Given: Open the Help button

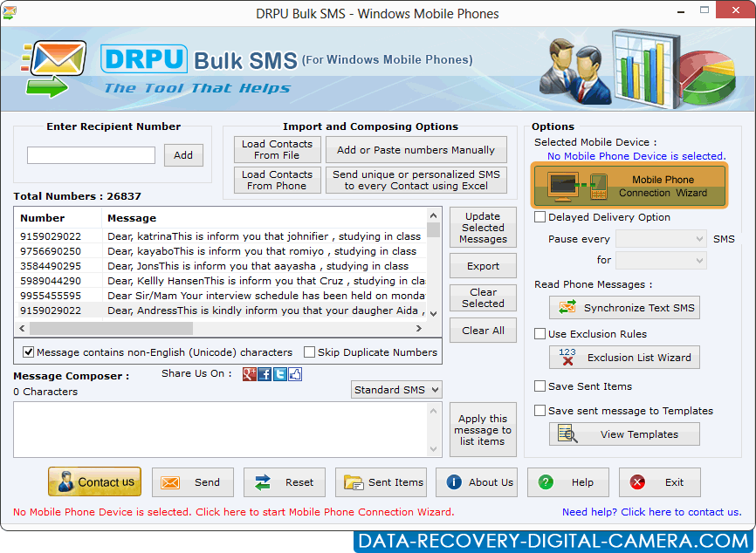Looking at the screenshot, I should click(x=568, y=482).
